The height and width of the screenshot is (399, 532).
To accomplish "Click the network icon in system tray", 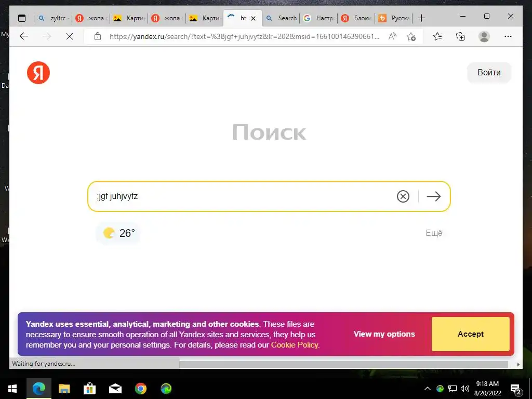I will pyautogui.click(x=453, y=389).
